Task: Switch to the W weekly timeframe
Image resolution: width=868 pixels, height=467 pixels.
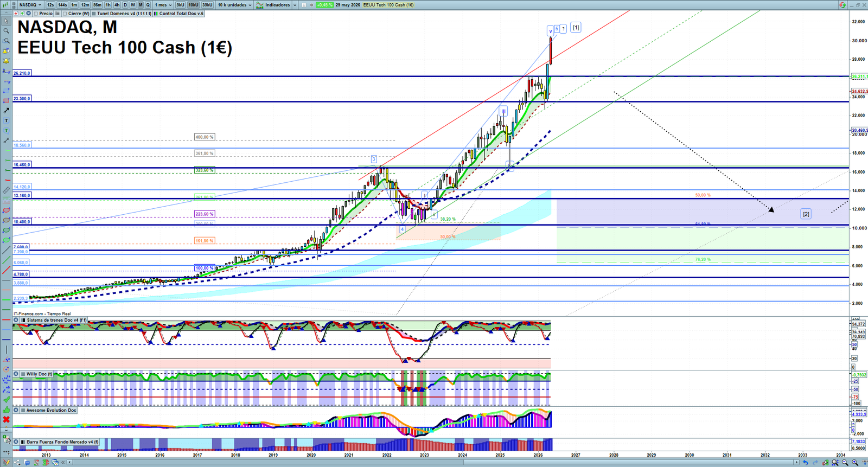Action: tap(133, 5)
